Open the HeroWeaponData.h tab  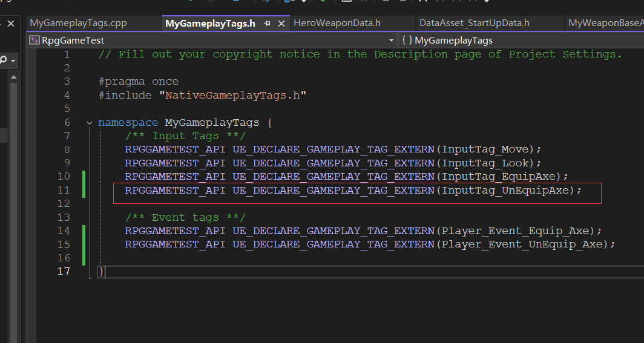(337, 23)
